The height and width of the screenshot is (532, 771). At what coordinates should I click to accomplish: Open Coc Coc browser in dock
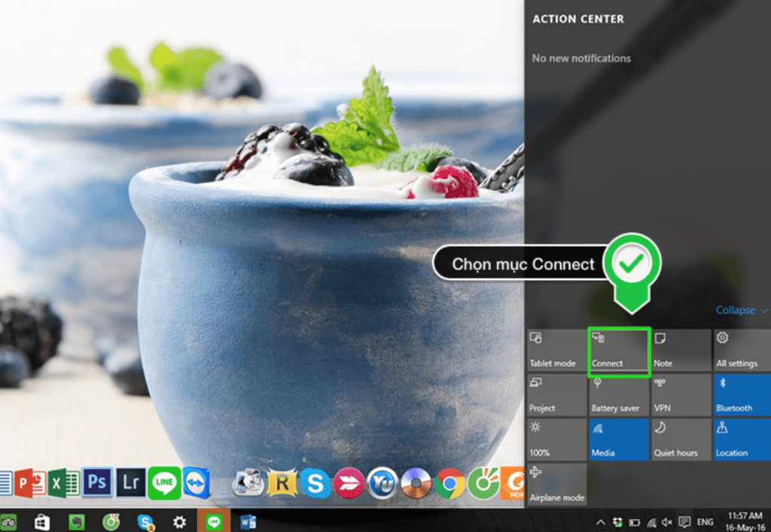(483, 483)
